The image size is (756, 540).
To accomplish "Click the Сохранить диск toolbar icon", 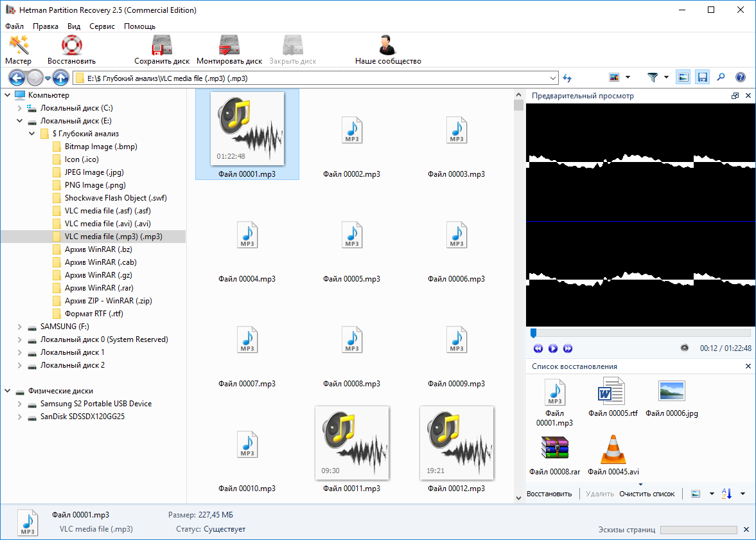I will click(162, 50).
